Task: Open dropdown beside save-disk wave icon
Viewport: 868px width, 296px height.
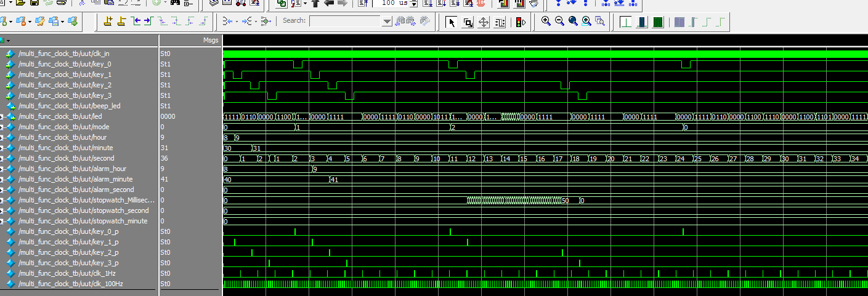Action: coord(62,22)
